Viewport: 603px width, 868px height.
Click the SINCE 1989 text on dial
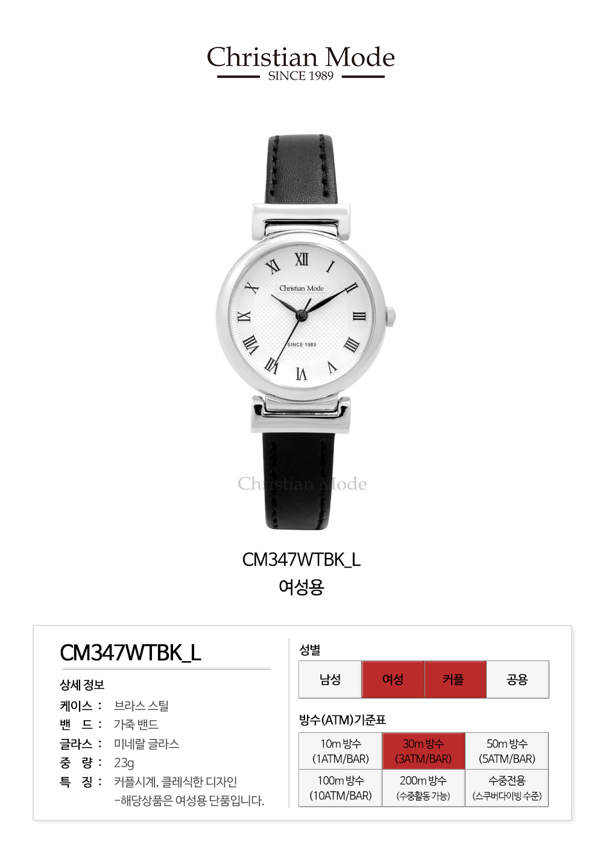(x=301, y=344)
